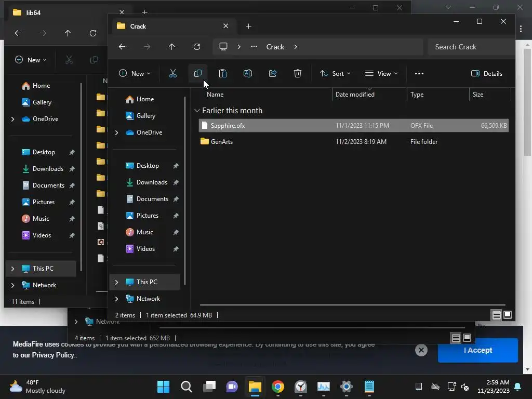Open the weather widget on taskbar
Screen dimensions: 532x399
pos(37,387)
